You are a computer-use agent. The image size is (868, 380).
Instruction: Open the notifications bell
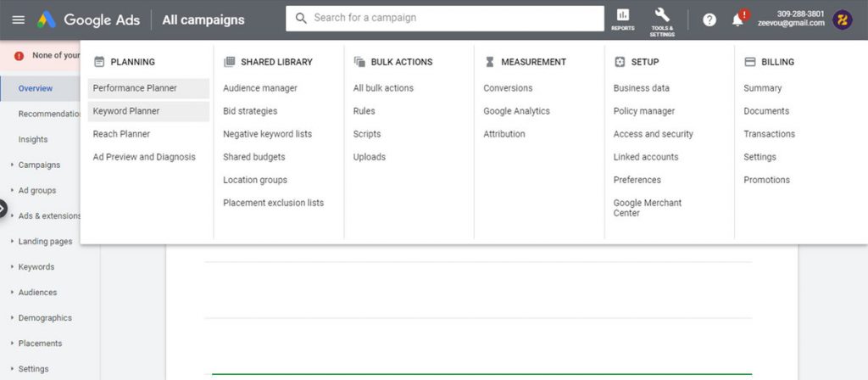[x=738, y=20]
